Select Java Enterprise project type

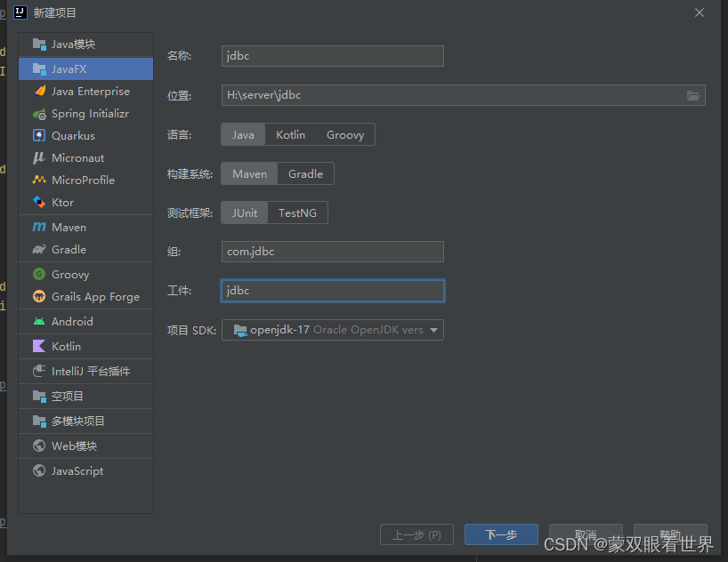point(86,92)
